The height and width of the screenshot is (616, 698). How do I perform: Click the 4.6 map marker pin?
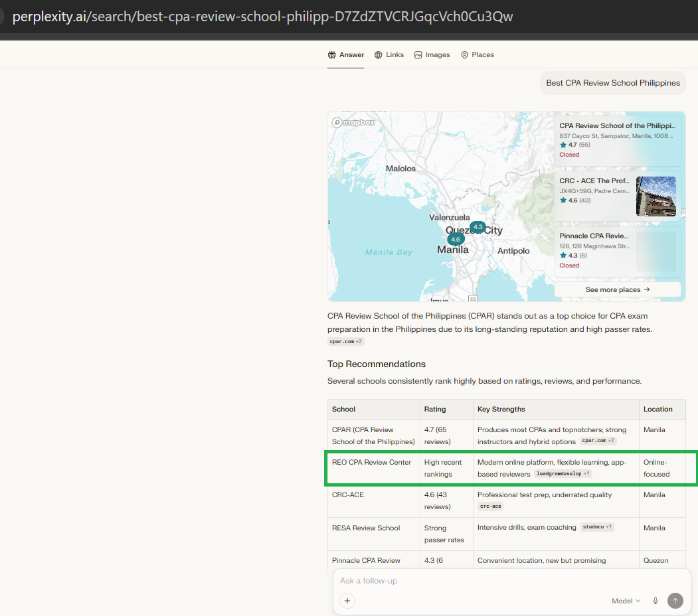[x=455, y=239]
